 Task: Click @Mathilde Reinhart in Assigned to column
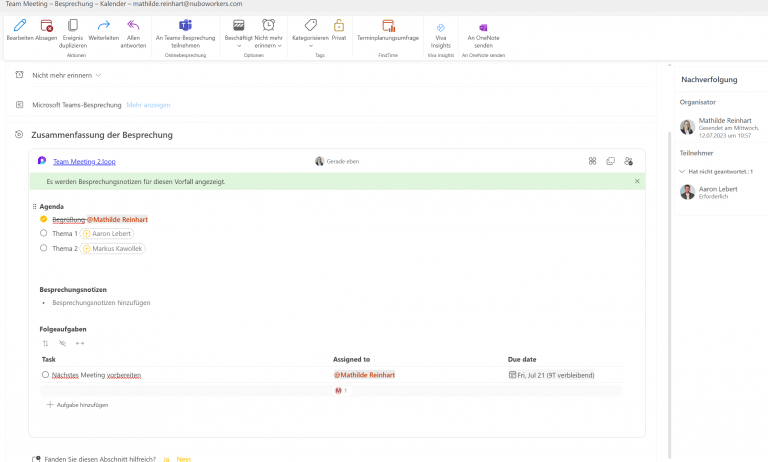coord(364,375)
